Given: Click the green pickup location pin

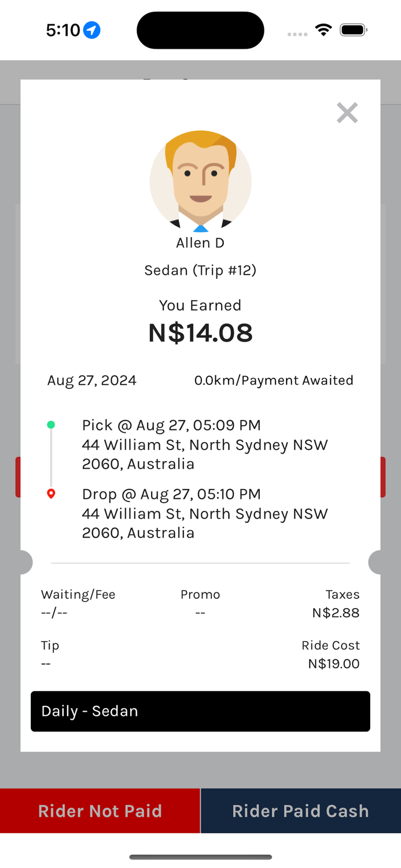Looking at the screenshot, I should point(51,424).
